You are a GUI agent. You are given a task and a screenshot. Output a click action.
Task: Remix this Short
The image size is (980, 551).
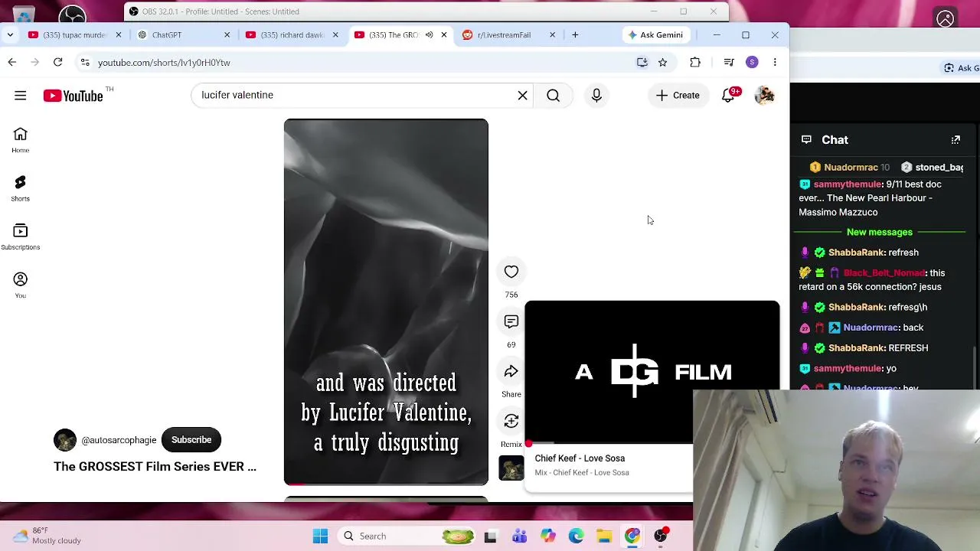511,422
